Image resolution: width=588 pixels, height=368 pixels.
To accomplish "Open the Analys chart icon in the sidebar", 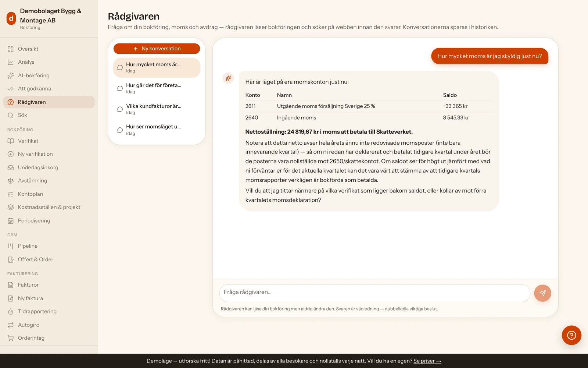I will pyautogui.click(x=11, y=62).
